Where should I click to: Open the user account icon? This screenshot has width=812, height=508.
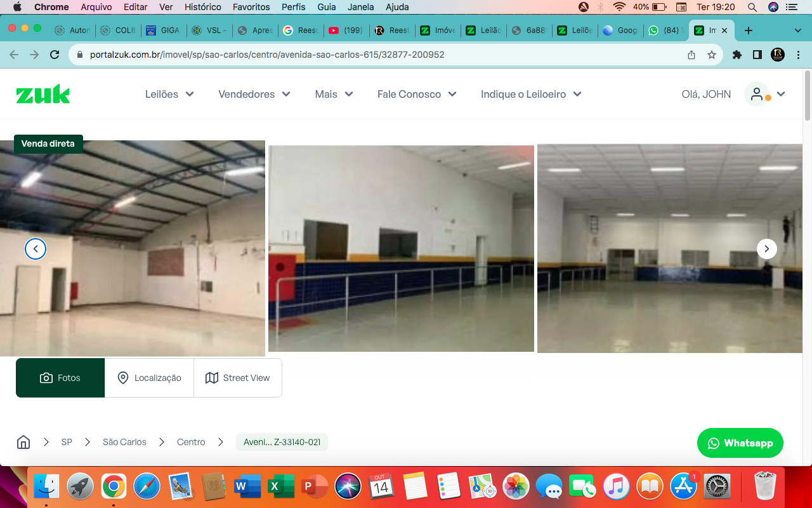click(756, 93)
